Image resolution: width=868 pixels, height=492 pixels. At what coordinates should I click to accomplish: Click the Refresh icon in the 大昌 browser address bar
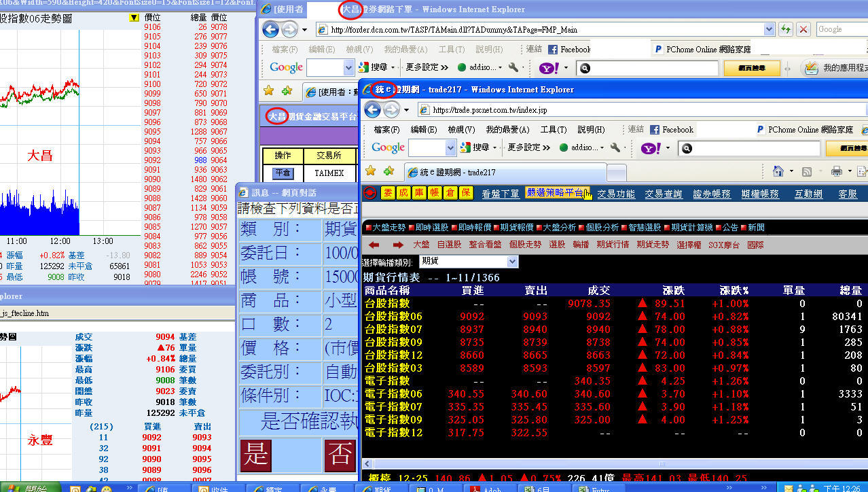click(786, 29)
